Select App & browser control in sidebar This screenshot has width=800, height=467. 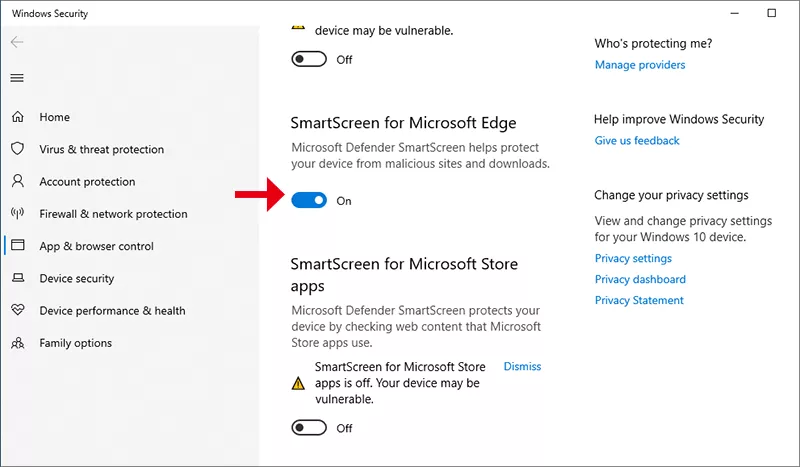point(96,246)
